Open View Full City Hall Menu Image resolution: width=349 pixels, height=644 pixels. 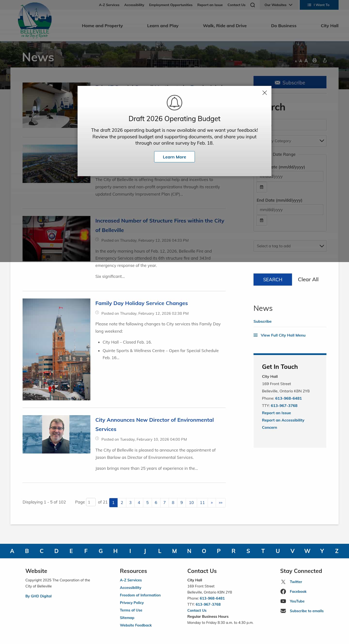[283, 335]
